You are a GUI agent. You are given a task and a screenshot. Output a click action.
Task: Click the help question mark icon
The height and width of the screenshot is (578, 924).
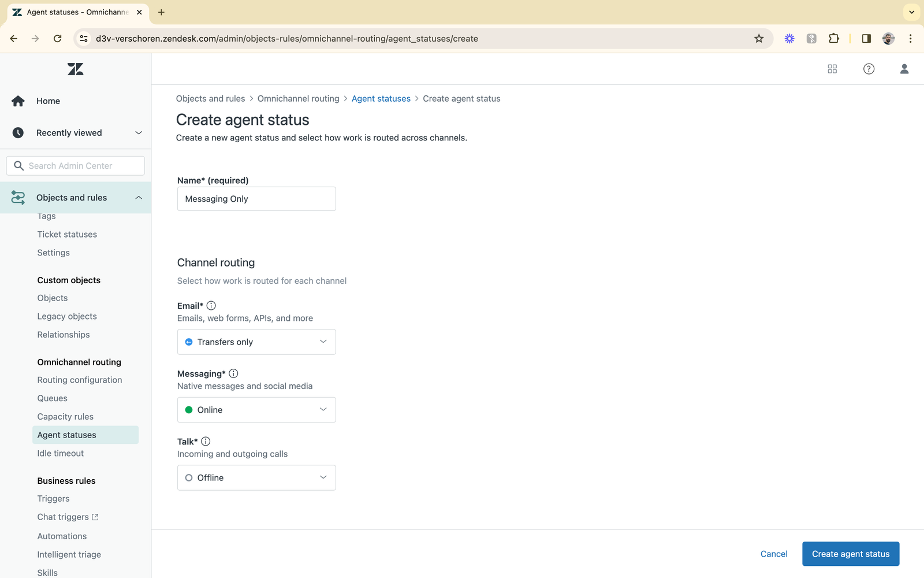869,69
